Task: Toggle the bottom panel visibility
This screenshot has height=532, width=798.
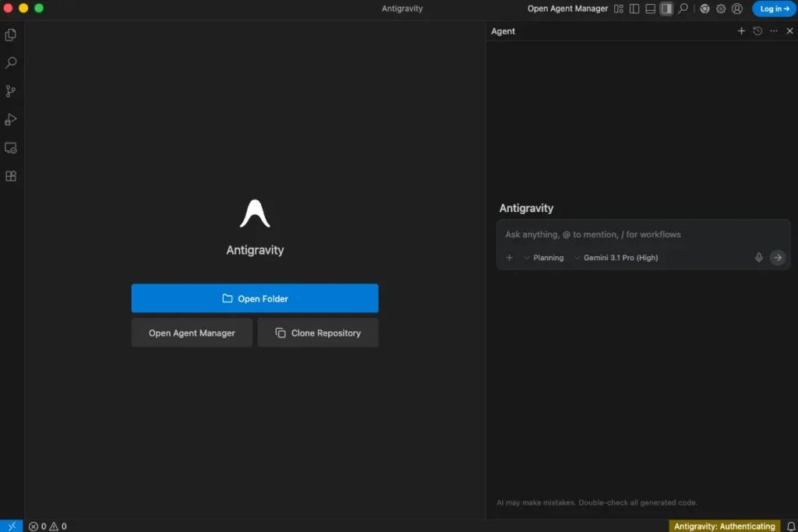Action: pyautogui.click(x=650, y=9)
